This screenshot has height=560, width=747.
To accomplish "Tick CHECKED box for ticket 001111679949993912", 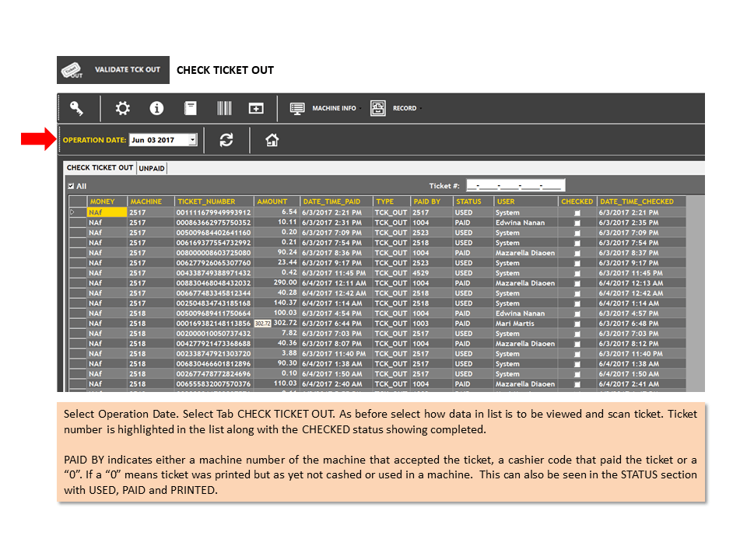I will tap(577, 213).
